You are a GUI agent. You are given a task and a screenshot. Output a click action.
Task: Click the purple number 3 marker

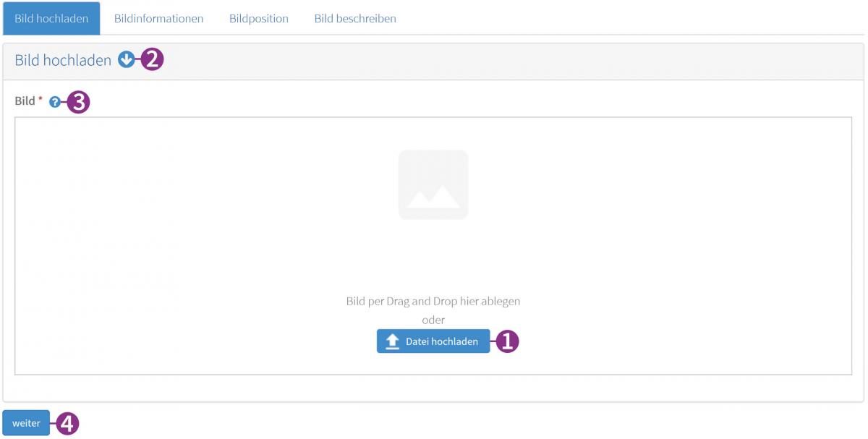(x=78, y=102)
